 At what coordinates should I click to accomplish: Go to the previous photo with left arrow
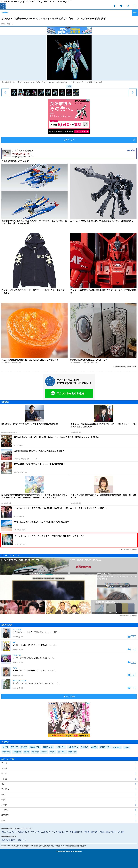click(x=5, y=92)
